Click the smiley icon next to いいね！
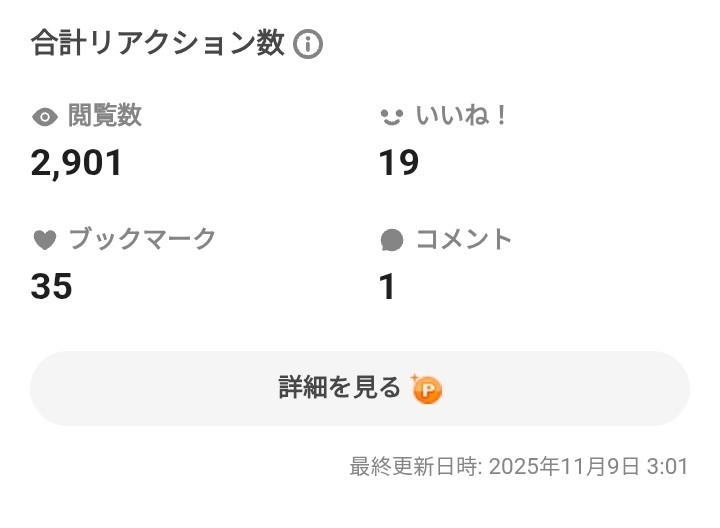Viewport: 720px width, 528px height. 391,117
